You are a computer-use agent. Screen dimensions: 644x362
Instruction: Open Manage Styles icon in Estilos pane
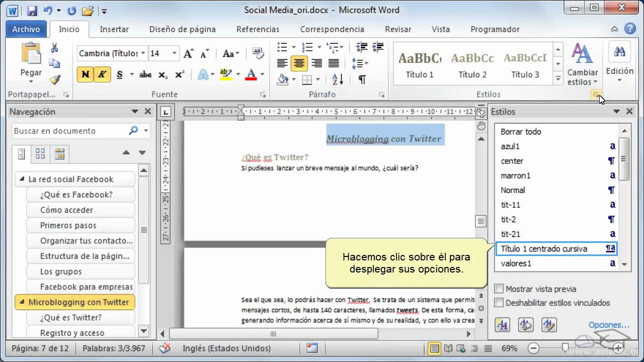(549, 325)
